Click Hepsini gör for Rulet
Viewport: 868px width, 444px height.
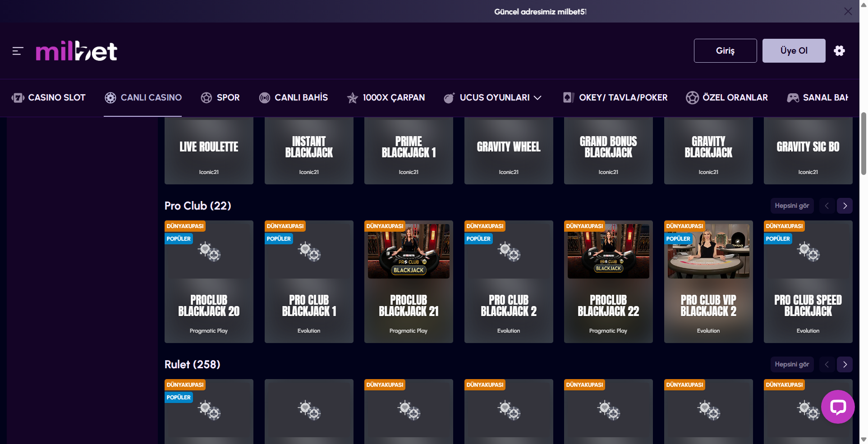point(792,364)
